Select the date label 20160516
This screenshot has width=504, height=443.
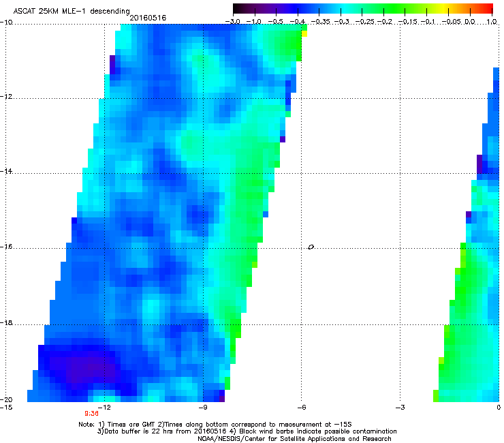pos(148,18)
